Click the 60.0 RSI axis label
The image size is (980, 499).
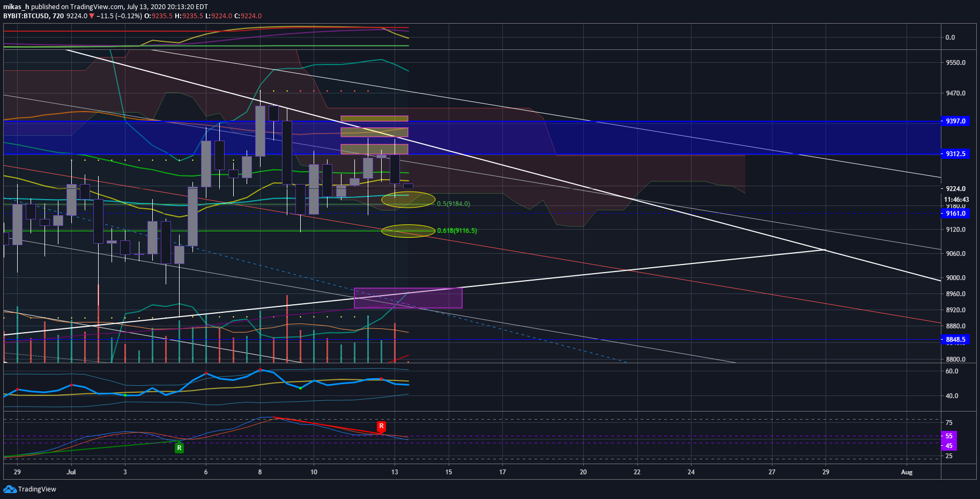952,371
